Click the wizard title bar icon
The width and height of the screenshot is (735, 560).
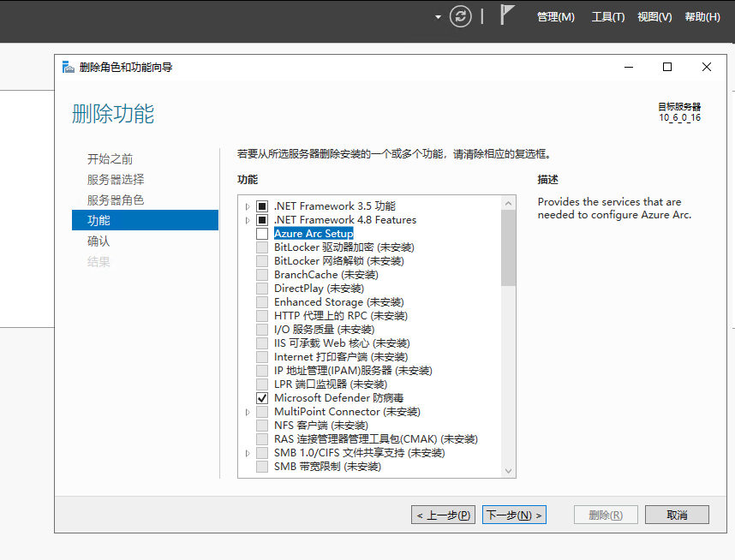(68, 67)
